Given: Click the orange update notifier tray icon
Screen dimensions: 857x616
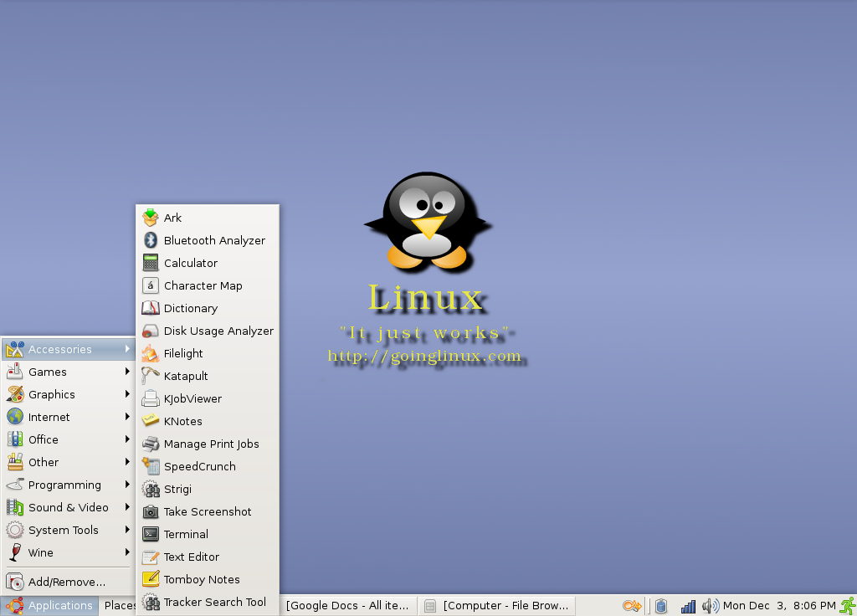Looking at the screenshot, I should tap(632, 606).
